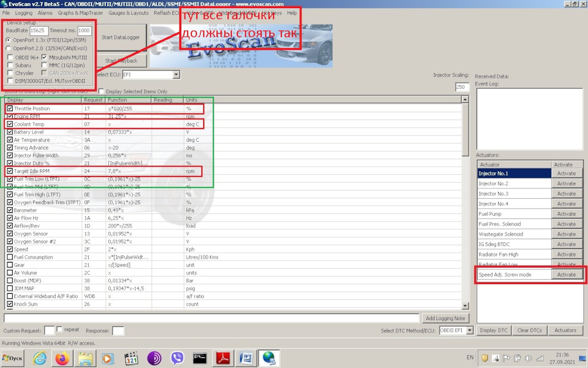Click the Пуск start button
Image resolution: width=588 pixels, height=368 pixels.
point(13,358)
